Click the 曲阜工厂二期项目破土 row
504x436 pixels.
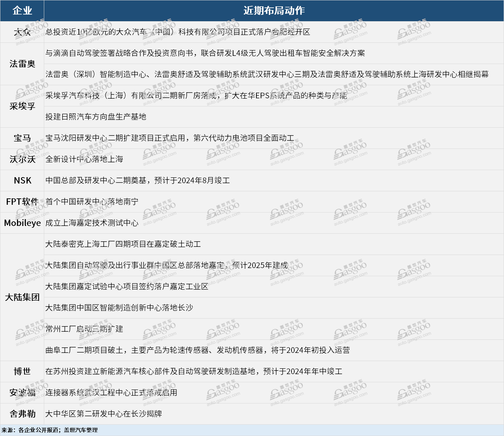click(274, 350)
